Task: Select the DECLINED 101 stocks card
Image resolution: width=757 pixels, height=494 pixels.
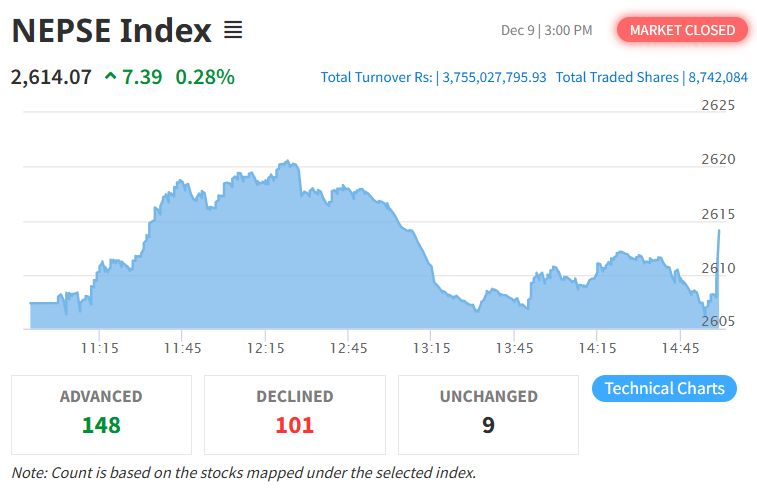Action: click(294, 414)
